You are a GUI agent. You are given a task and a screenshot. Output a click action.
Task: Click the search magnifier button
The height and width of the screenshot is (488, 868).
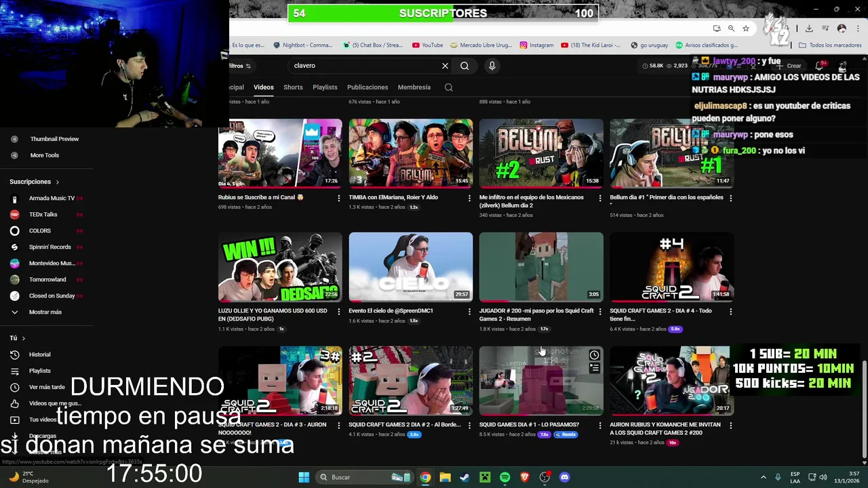tap(465, 66)
